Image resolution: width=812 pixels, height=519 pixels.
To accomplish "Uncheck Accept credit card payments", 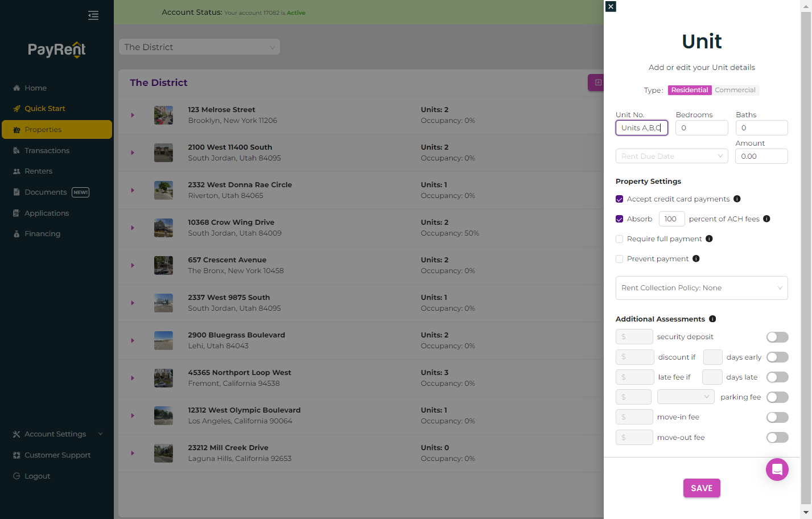I will [x=619, y=199].
